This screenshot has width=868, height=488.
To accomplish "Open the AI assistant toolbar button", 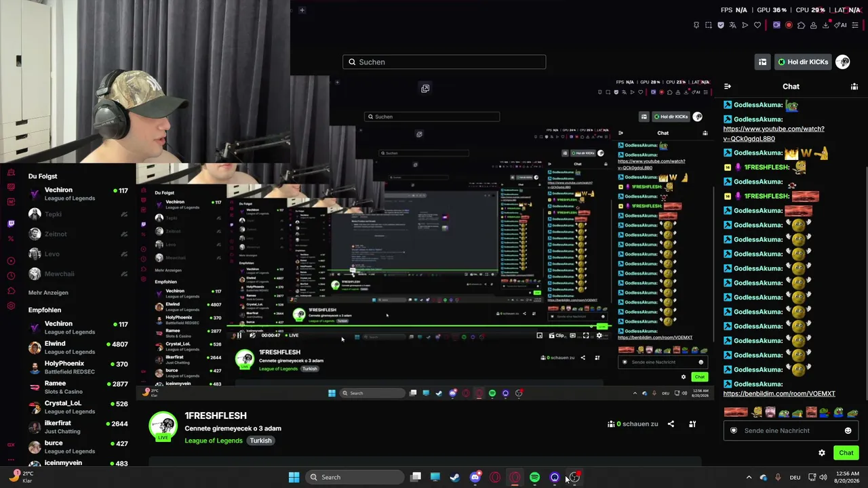I will [x=841, y=25].
